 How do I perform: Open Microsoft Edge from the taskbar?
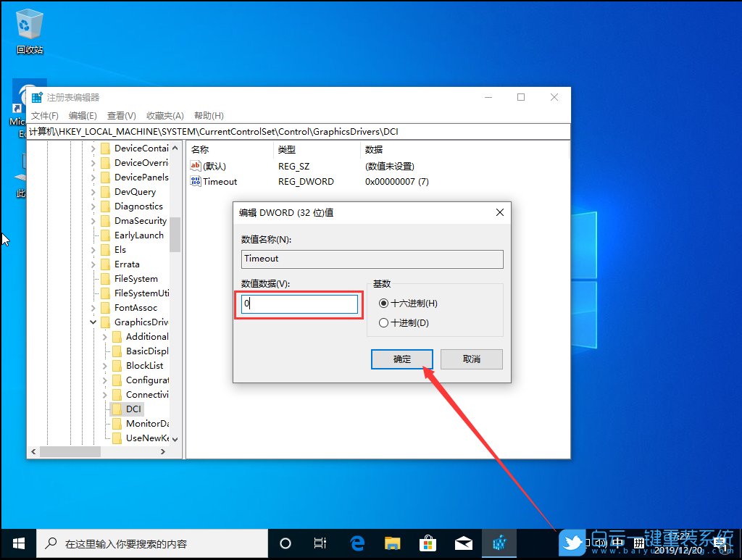[357, 542]
